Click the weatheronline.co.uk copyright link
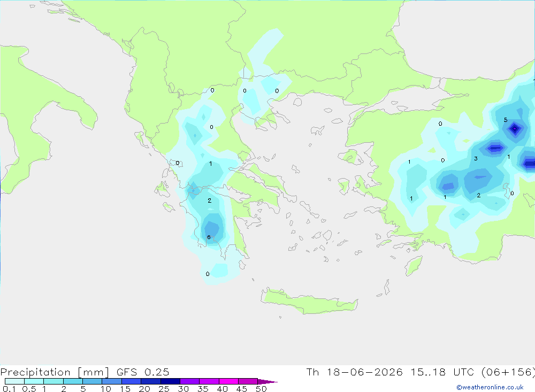The width and height of the screenshot is (535, 392). coord(490,387)
